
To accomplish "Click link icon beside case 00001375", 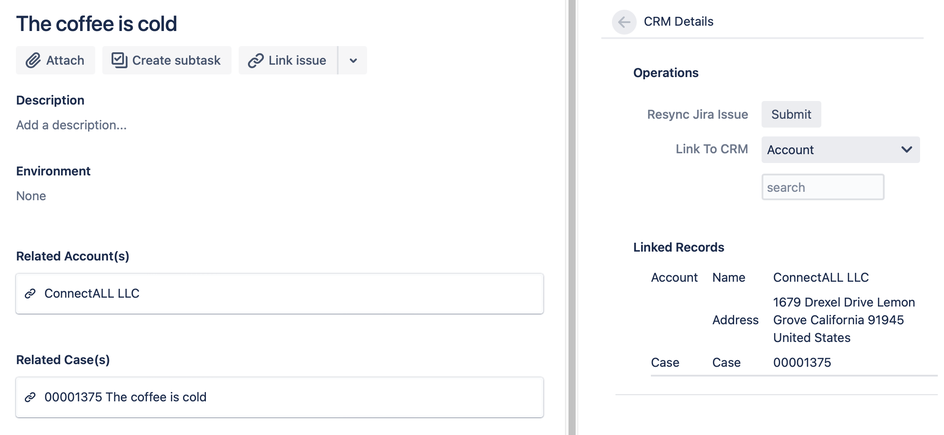I will coord(30,397).
